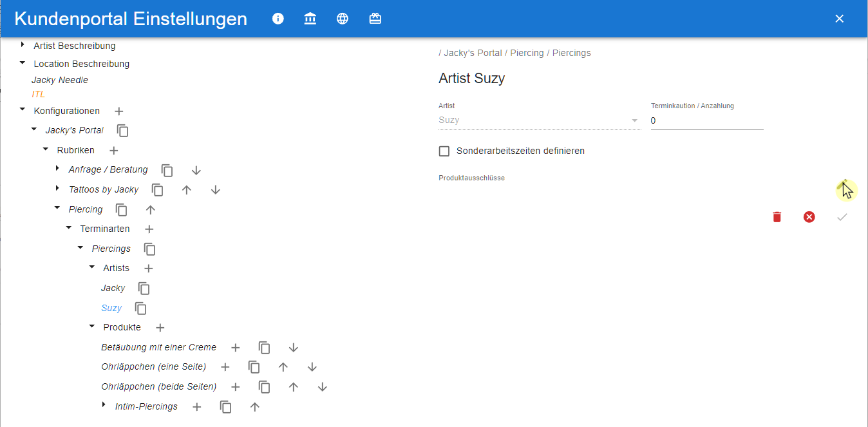Image resolution: width=868 pixels, height=427 pixels.
Task: Collapse the Artists node
Action: 92,267
